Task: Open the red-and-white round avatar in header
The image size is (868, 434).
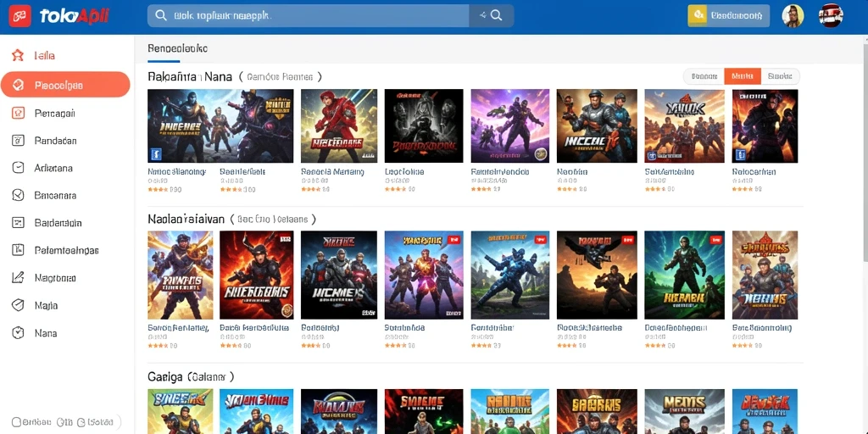Action: click(x=831, y=15)
